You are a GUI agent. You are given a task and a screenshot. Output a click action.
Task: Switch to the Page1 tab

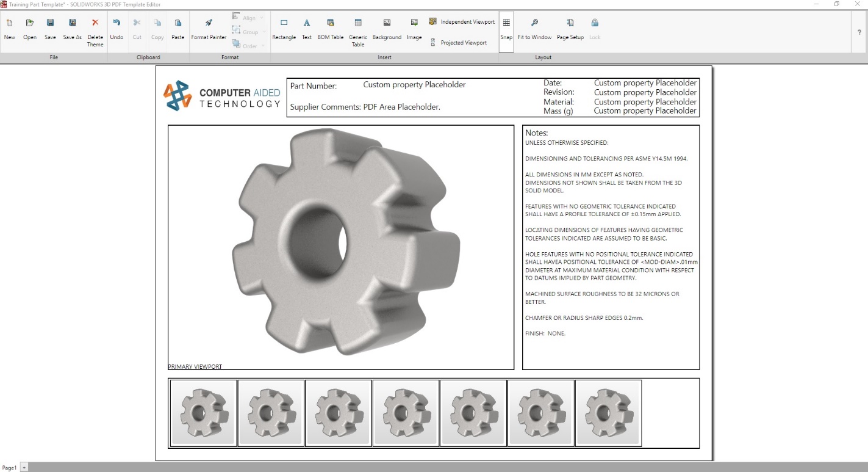pyautogui.click(x=8, y=467)
